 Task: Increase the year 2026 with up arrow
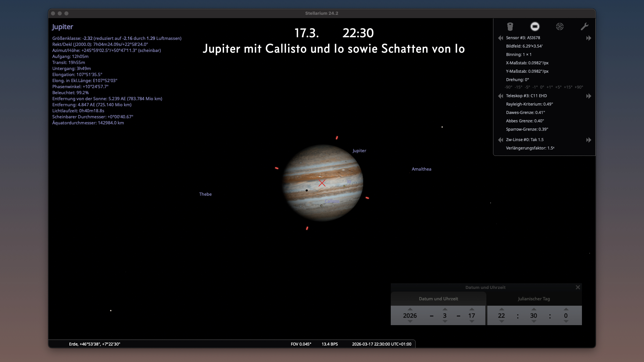click(x=410, y=309)
